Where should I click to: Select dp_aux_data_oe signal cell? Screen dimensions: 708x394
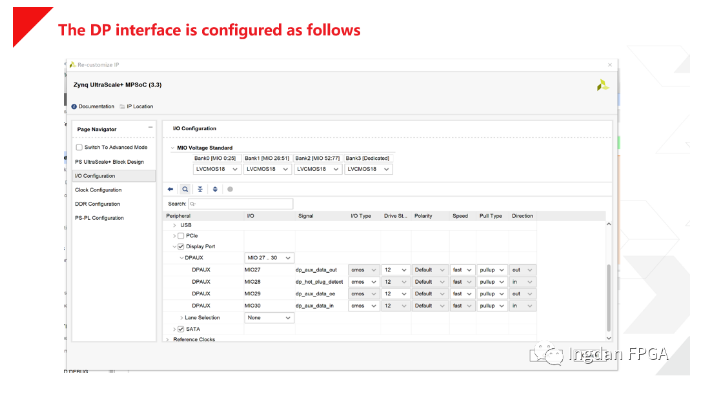coord(316,294)
